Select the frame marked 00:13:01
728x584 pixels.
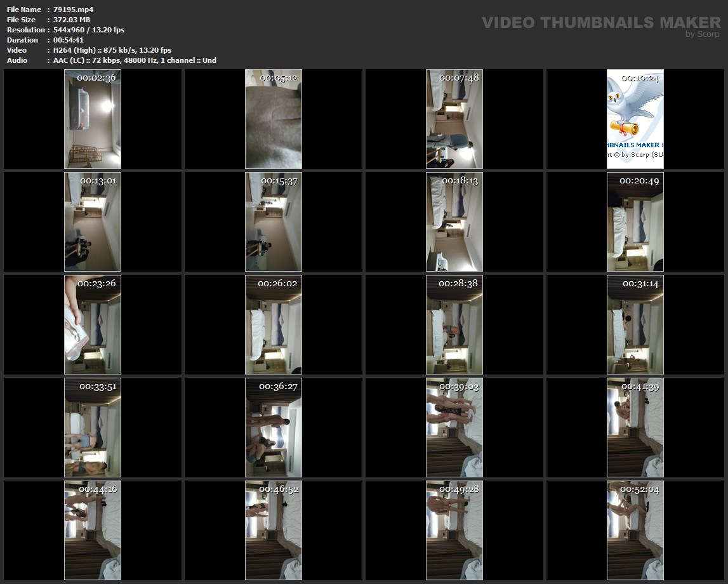pyautogui.click(x=93, y=222)
